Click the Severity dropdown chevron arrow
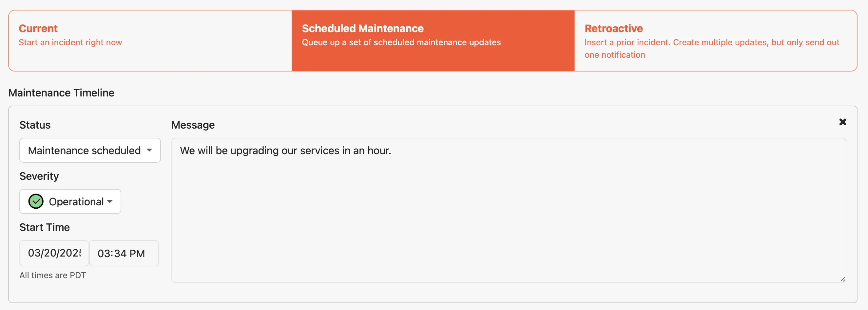 tap(109, 201)
